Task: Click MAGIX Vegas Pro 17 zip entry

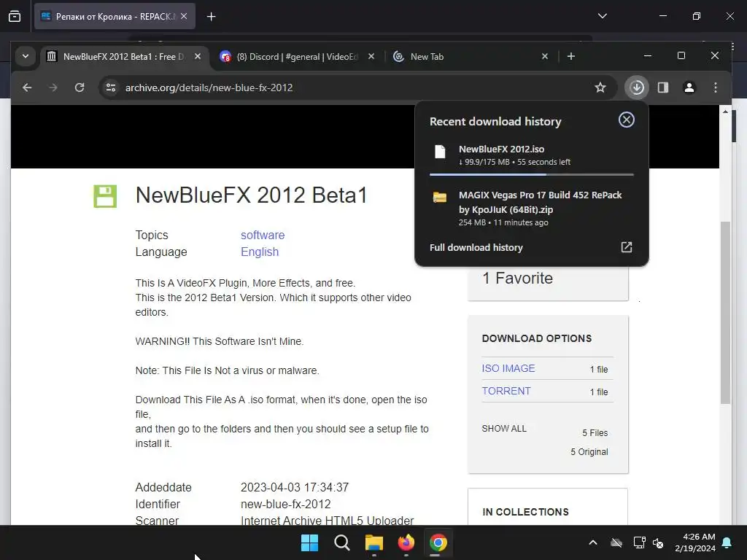Action: [x=532, y=208]
